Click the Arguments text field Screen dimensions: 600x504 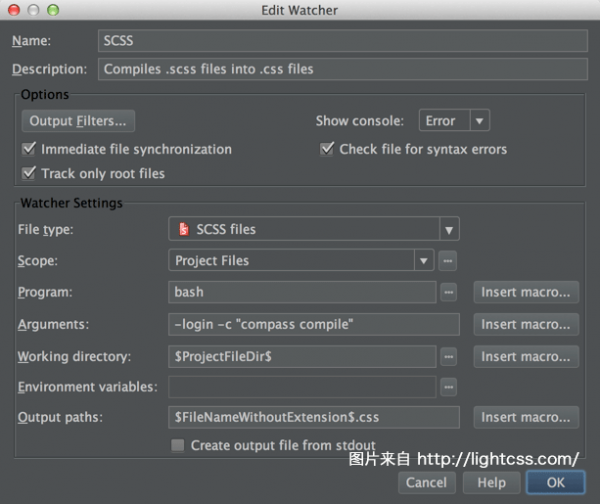pos(313,324)
